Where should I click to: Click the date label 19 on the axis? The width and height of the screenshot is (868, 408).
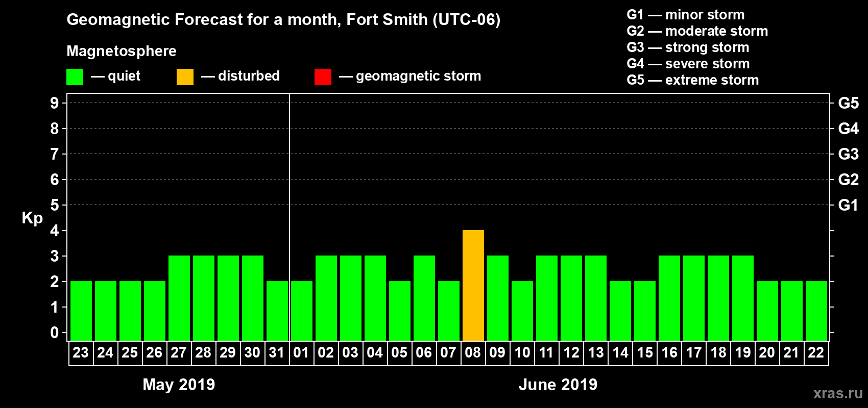pyautogui.click(x=743, y=353)
